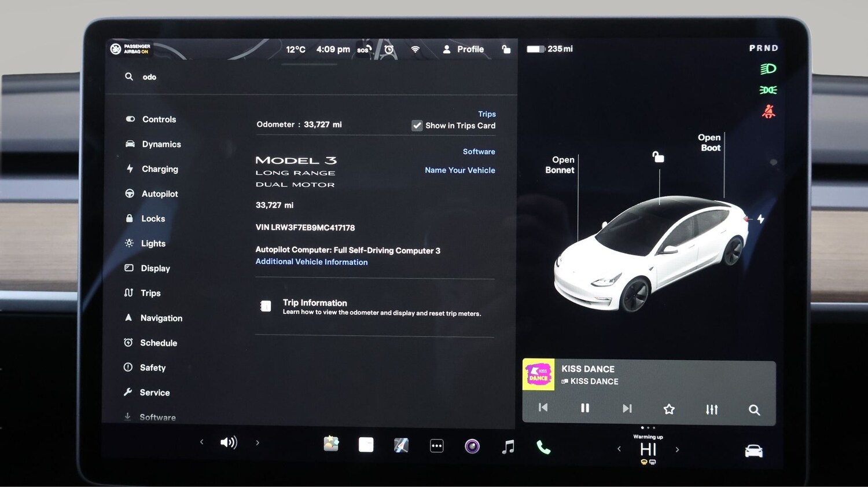This screenshot has width=868, height=487.
Task: Tap the right arrow next to HI station
Action: [678, 449]
